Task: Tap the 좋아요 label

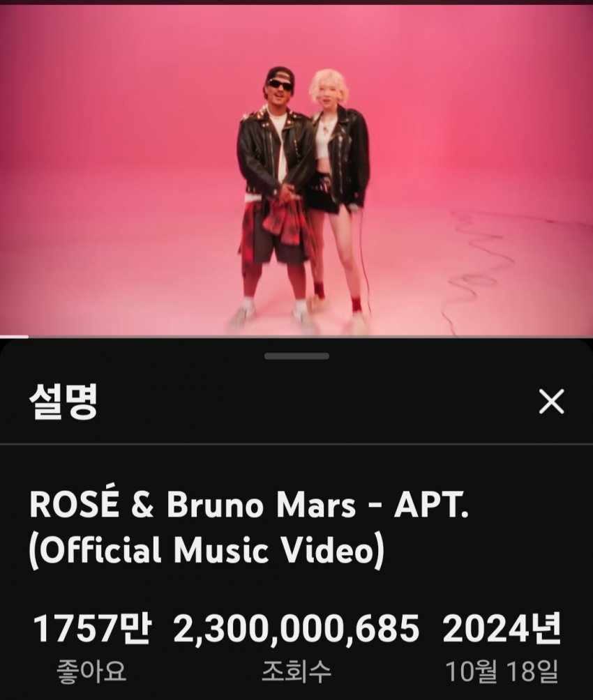Action: coord(91,671)
